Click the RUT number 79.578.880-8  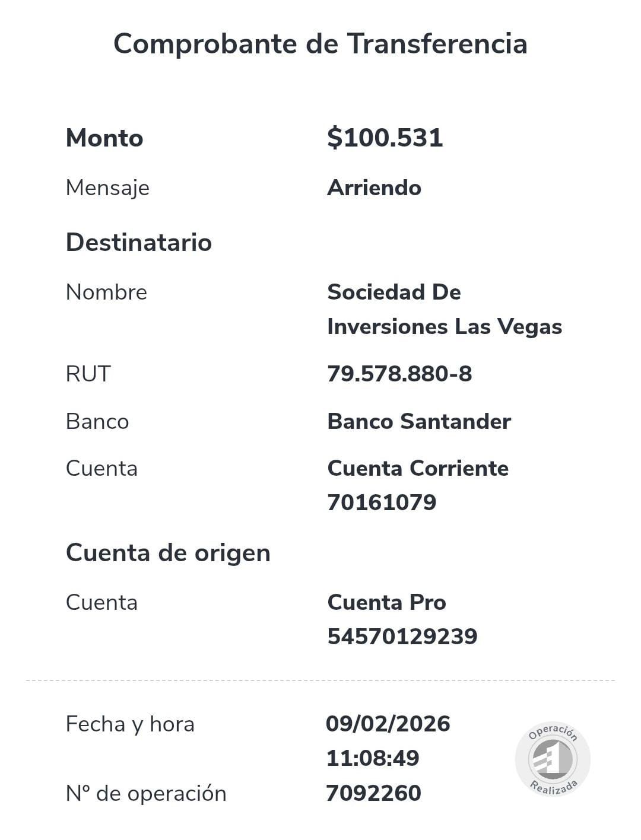coord(399,374)
